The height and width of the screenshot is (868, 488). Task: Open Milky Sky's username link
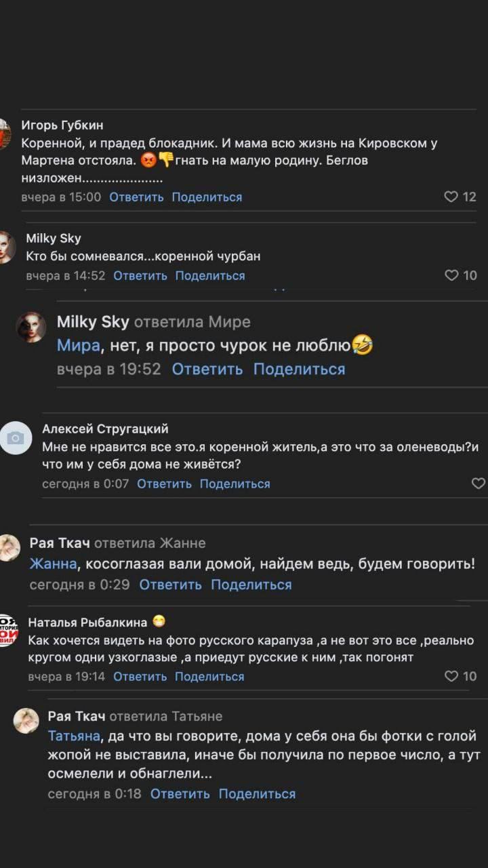click(53, 238)
